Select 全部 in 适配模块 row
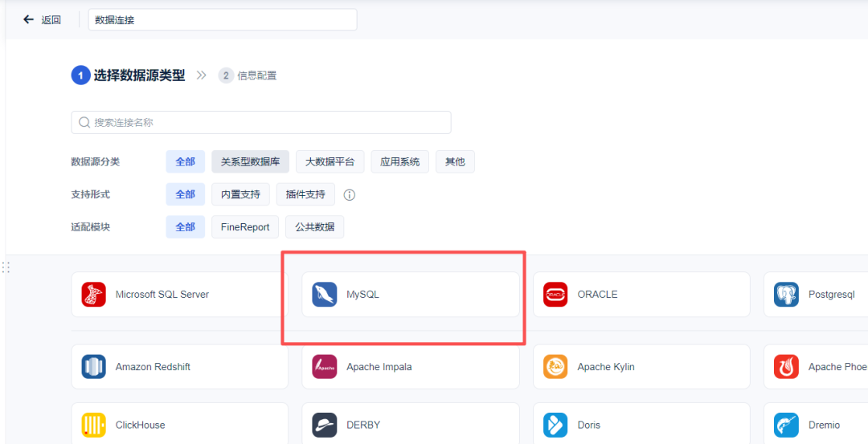Screen dimensions: 868x444 186,226
